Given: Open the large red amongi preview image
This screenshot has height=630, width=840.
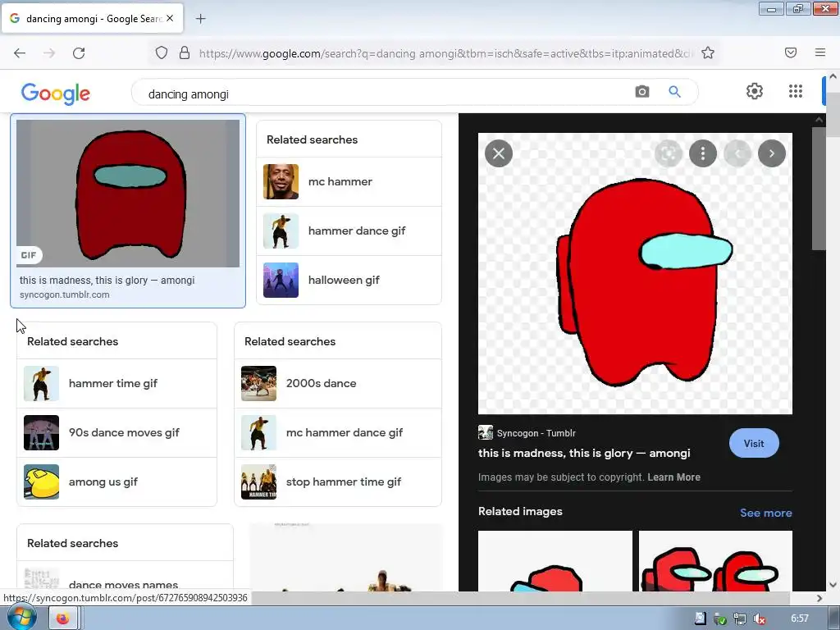Looking at the screenshot, I should (x=635, y=273).
